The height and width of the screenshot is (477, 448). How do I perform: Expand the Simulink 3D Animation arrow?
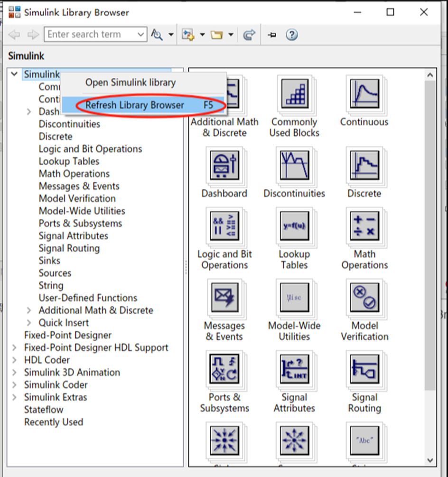(x=14, y=373)
